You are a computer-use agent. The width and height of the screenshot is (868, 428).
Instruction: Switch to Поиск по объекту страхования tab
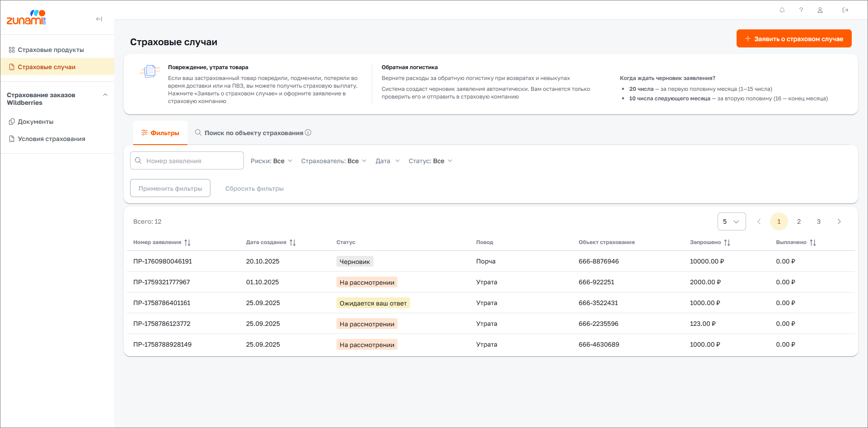253,133
